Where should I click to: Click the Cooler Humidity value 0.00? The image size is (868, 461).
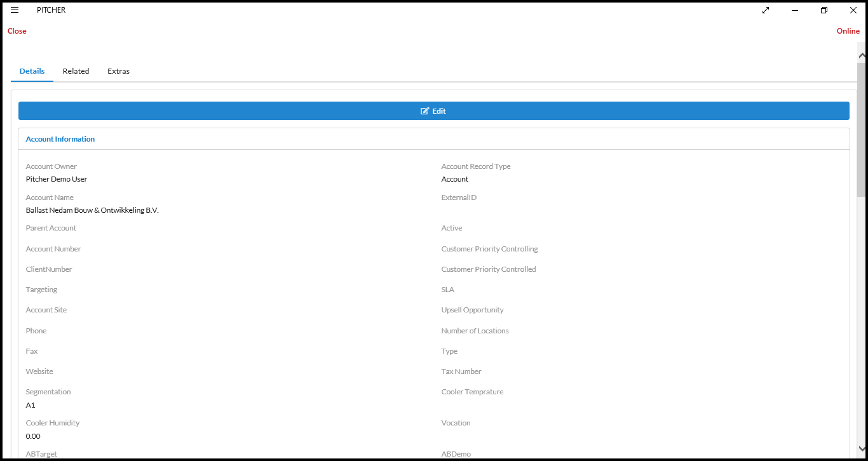click(x=33, y=436)
